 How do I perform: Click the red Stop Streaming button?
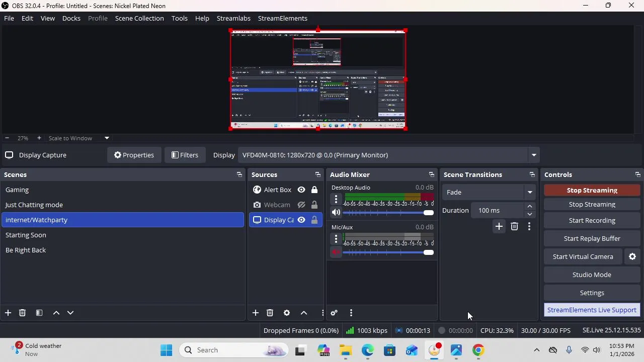(592, 190)
